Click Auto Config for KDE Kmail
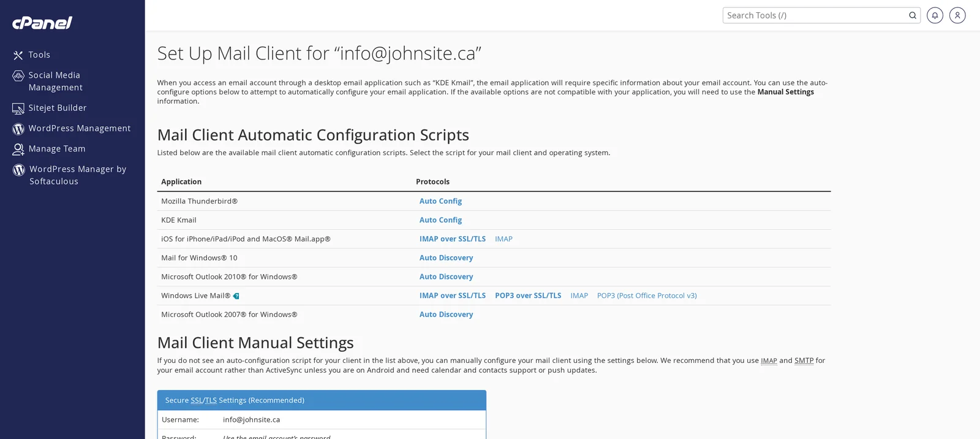This screenshot has height=439, width=980. point(440,220)
